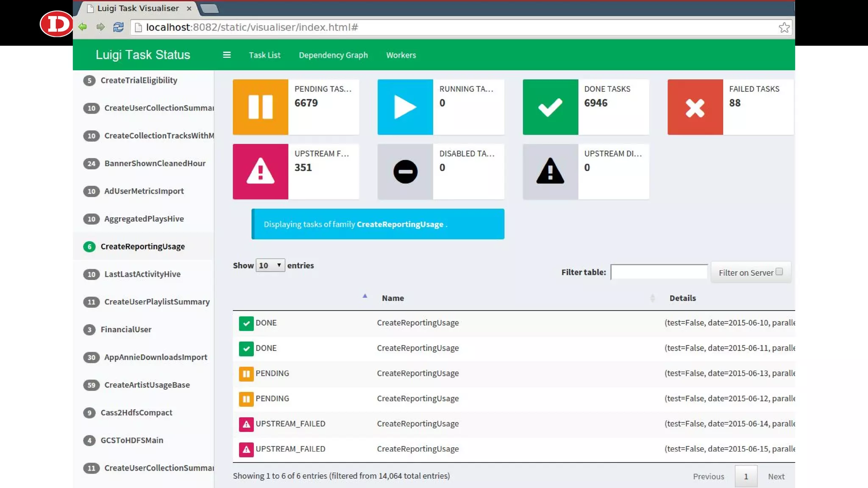Screen dimensions: 868x488
Task: Open the Workers tab
Action: (x=401, y=55)
